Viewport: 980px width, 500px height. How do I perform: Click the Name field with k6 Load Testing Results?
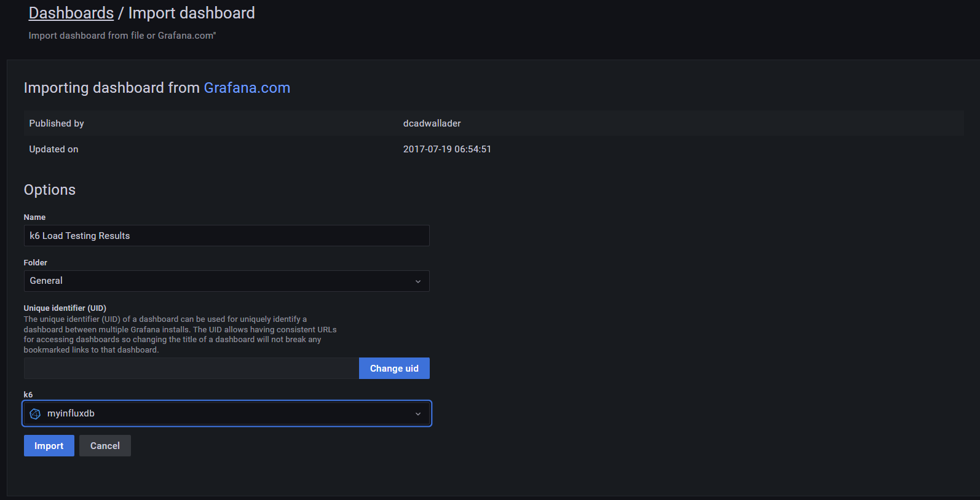tap(226, 236)
